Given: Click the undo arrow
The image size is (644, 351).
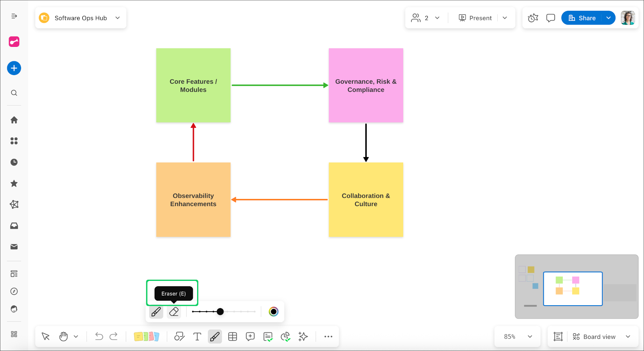Looking at the screenshot, I should pyautogui.click(x=99, y=337).
